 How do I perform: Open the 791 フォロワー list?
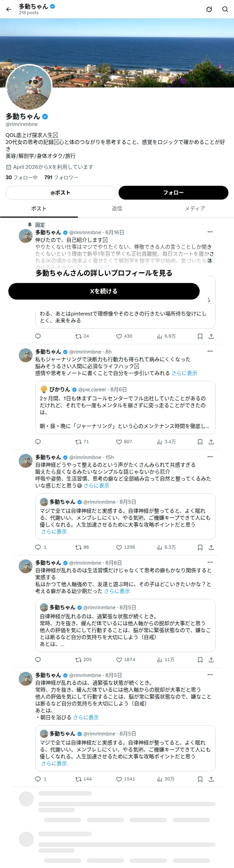[61, 177]
